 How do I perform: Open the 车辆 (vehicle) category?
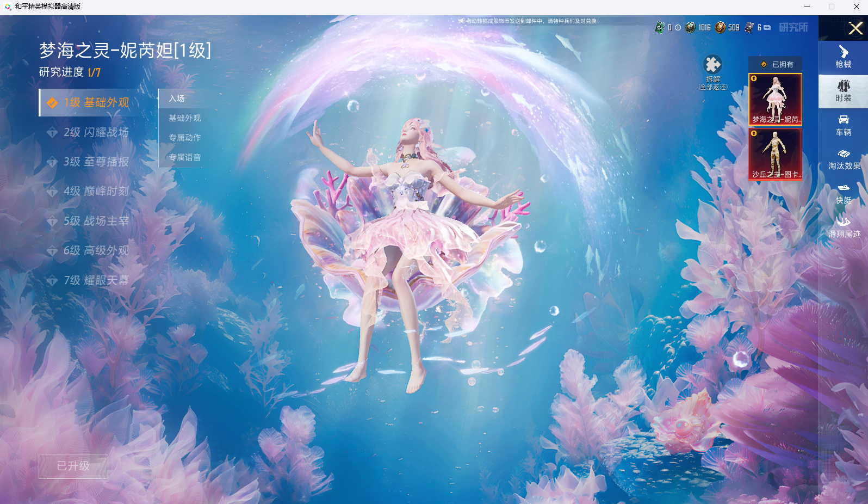point(843,125)
